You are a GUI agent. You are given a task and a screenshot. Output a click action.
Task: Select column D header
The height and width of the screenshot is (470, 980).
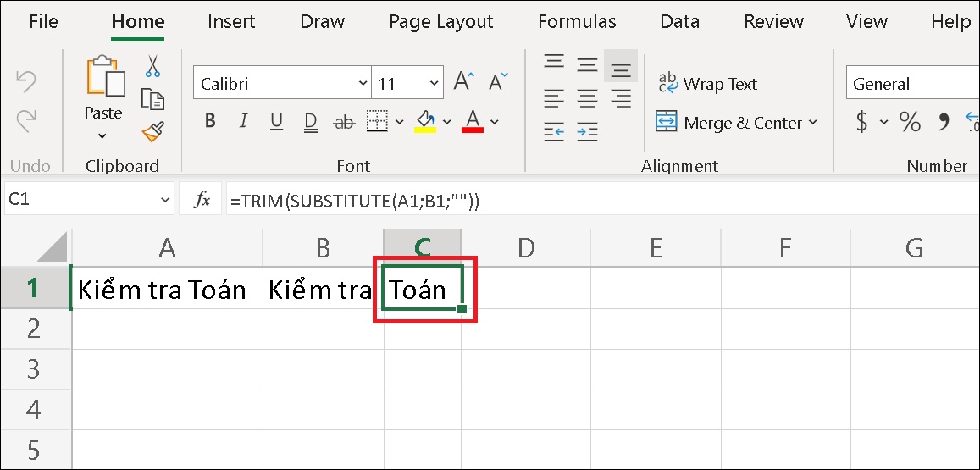pos(526,247)
